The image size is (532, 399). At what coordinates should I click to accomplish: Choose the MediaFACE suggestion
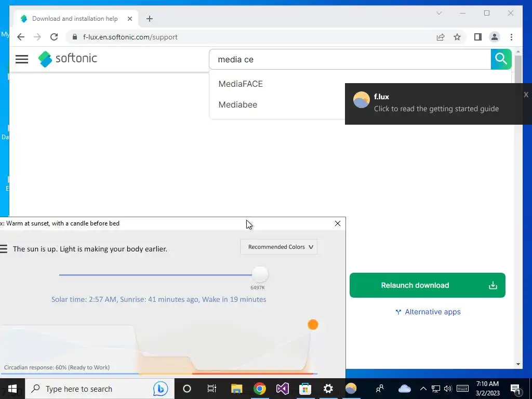(x=241, y=84)
